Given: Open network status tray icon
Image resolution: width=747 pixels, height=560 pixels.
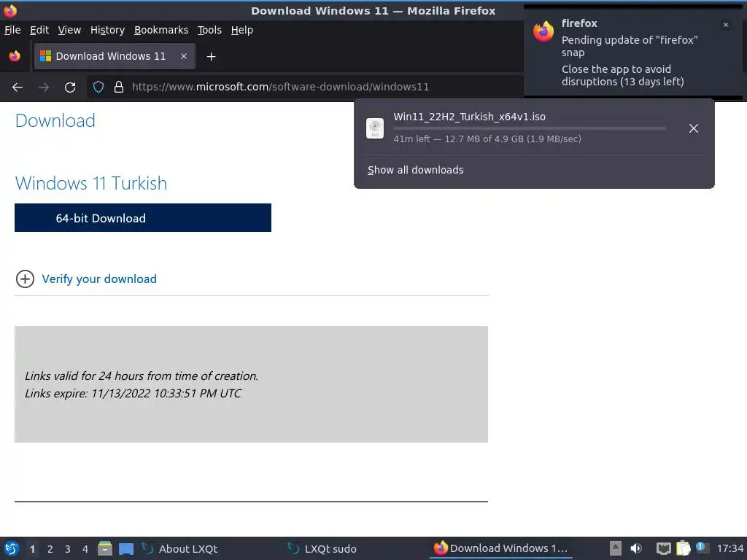Looking at the screenshot, I should click(664, 548).
